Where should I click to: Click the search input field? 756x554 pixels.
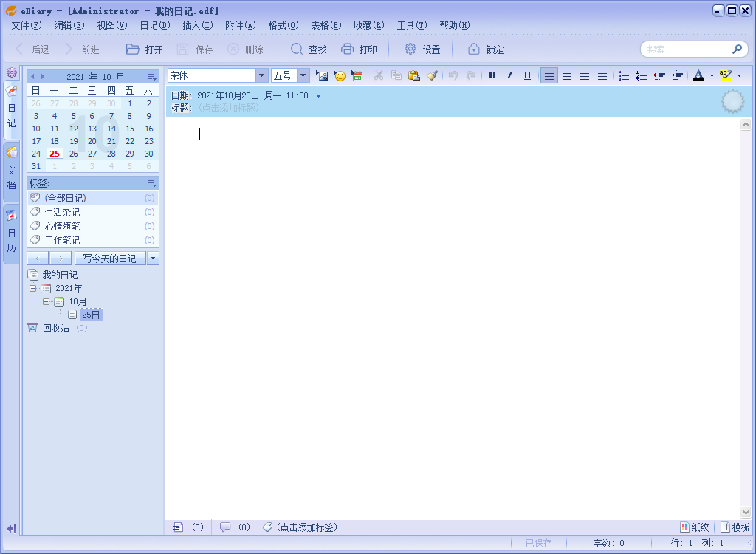[x=686, y=49]
